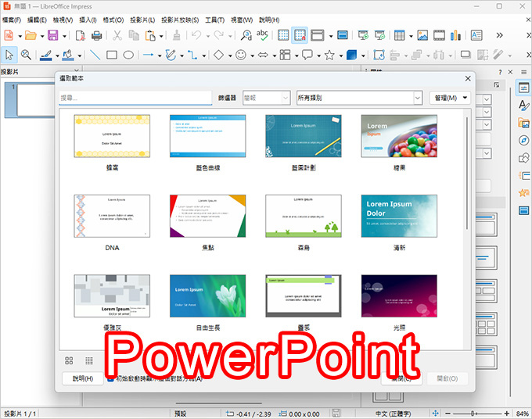Switch to list view in template dialog
Image resolution: width=532 pixels, height=419 pixels.
click(x=89, y=360)
